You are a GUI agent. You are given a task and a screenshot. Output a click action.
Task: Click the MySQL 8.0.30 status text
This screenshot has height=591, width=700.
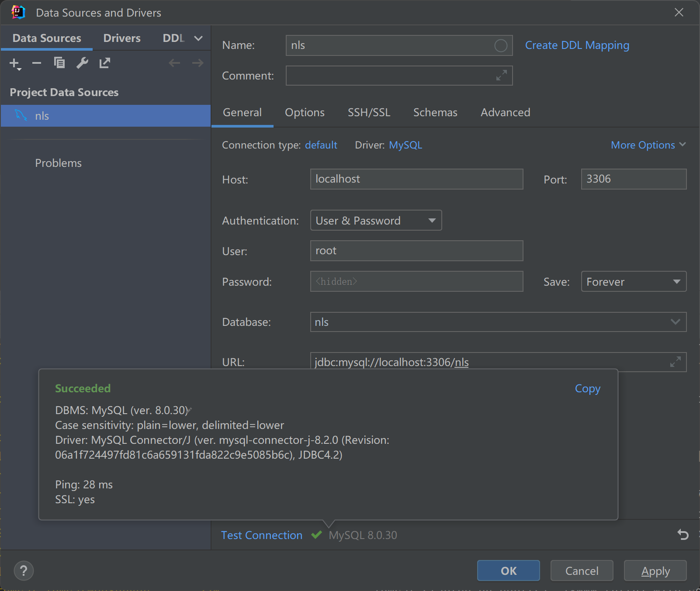[363, 535]
